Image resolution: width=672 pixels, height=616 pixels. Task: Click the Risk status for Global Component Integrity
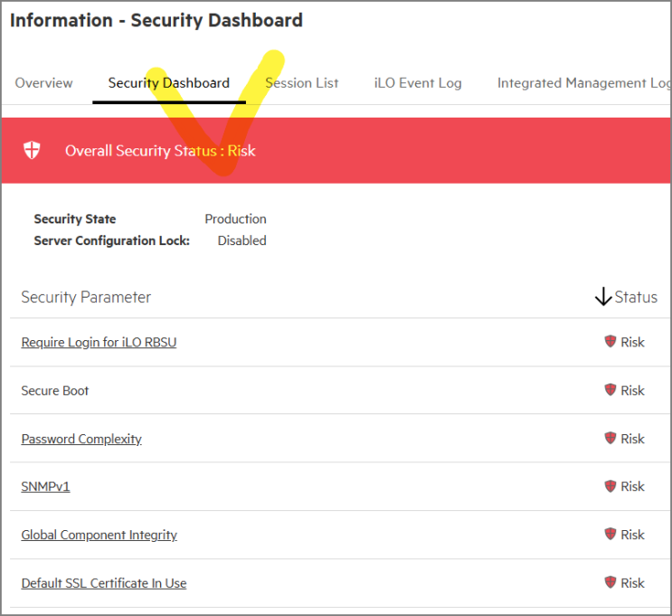click(x=632, y=535)
